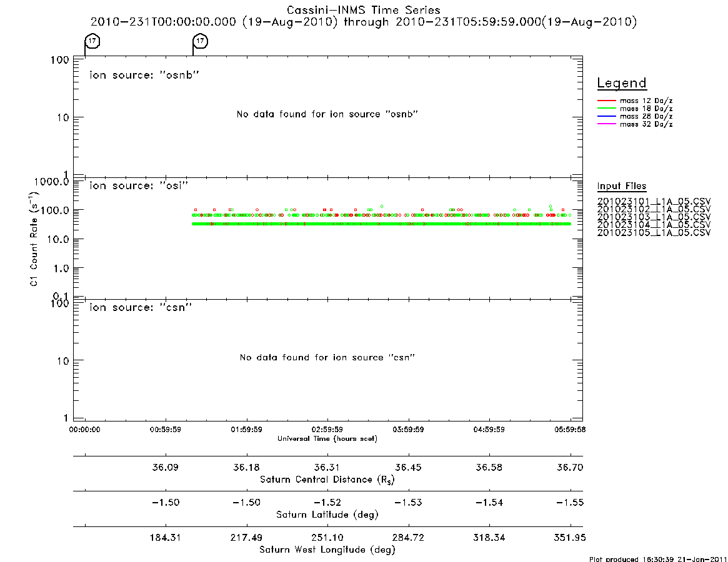This screenshot has height=562, width=728.
Task: Select input file 201023105_L1A_05.CSV
Action: (x=654, y=233)
